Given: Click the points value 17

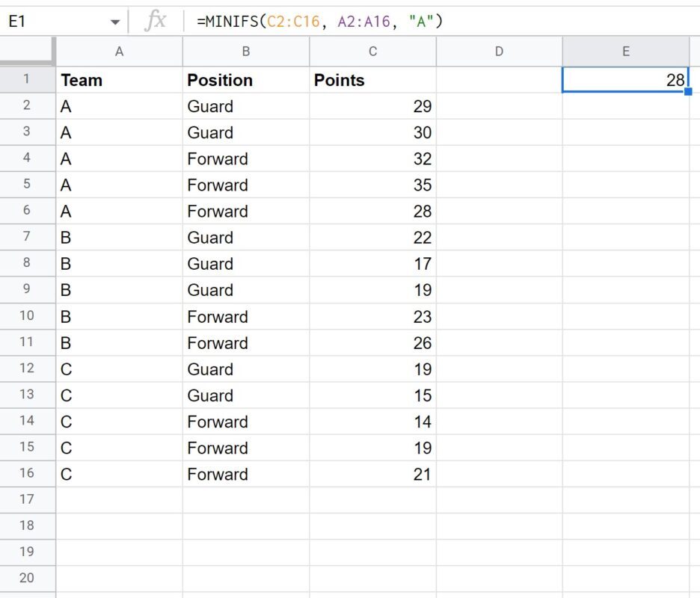Looking at the screenshot, I should (372, 264).
